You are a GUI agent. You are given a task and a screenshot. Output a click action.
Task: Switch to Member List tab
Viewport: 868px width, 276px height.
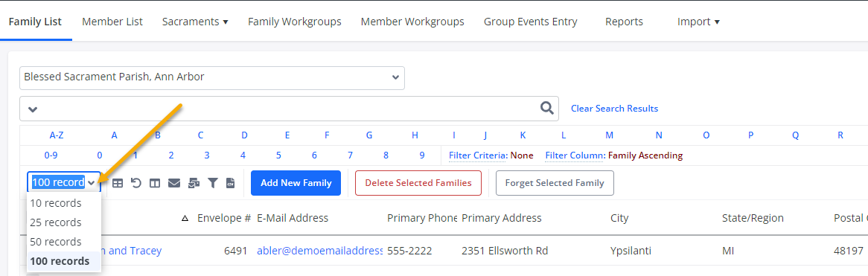tap(112, 22)
